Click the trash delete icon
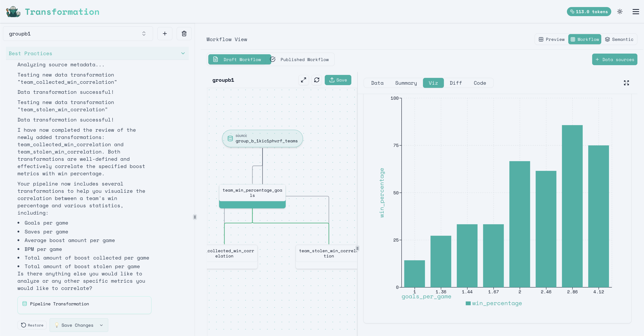Viewport: 644px width, 336px height. point(184,34)
